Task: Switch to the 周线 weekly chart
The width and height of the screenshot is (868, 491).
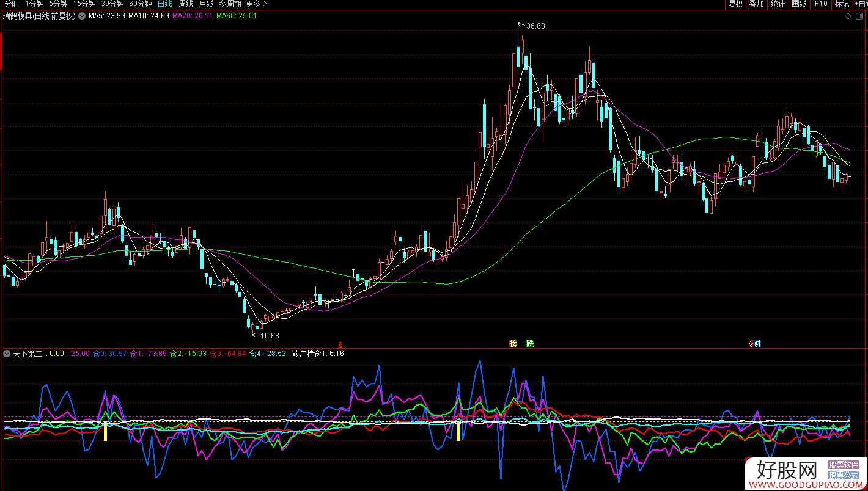Action: [x=186, y=4]
